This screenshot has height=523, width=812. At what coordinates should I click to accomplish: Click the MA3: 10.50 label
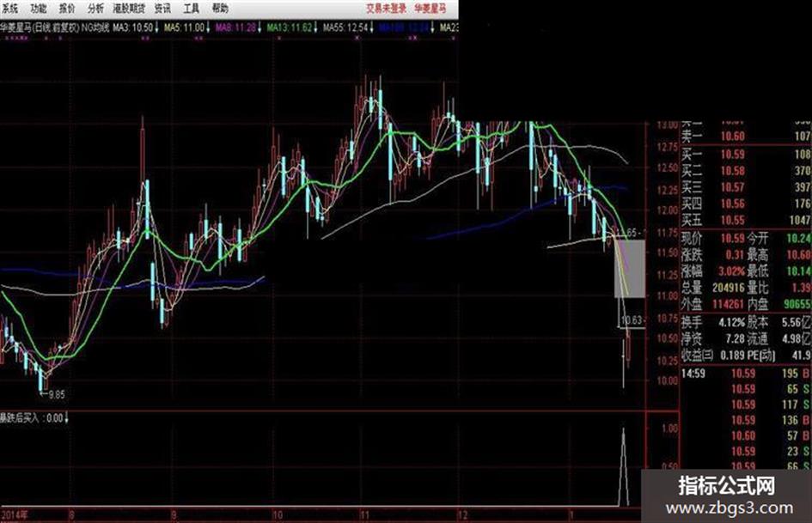133,27
